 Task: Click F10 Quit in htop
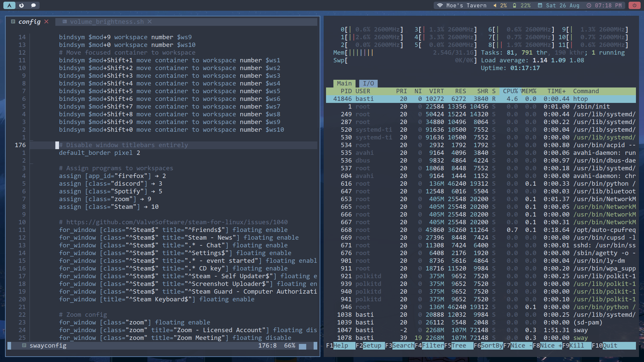[x=609, y=346]
